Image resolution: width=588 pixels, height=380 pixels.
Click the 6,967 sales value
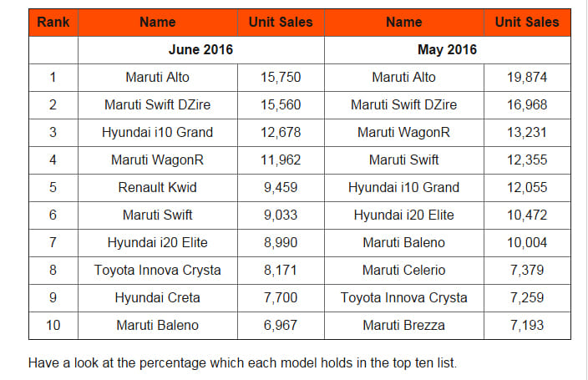(281, 325)
